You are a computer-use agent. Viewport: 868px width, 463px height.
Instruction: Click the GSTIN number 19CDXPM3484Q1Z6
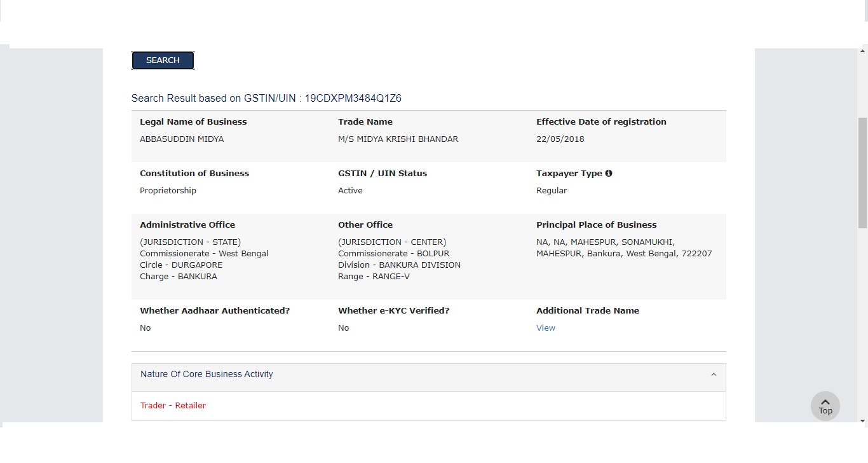click(353, 99)
